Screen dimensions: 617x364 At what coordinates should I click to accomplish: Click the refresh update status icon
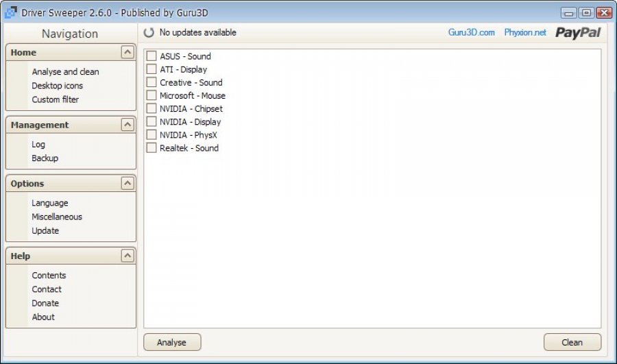coord(149,33)
